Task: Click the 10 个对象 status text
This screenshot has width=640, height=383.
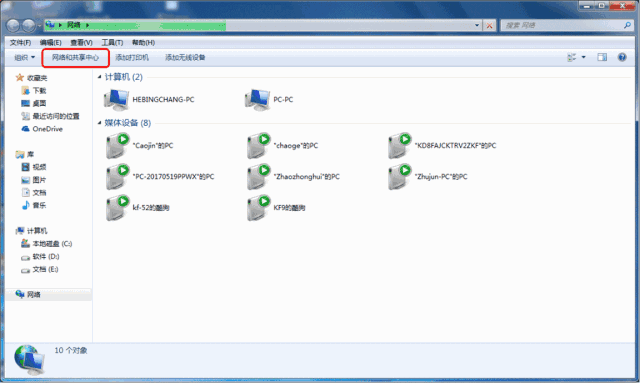Action: point(71,351)
